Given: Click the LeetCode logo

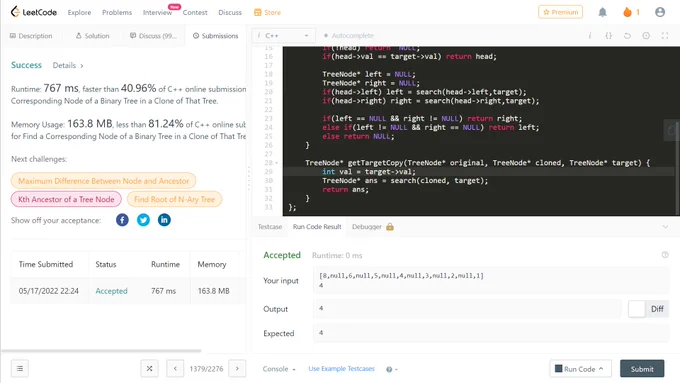Looking at the screenshot, I should [x=34, y=12].
